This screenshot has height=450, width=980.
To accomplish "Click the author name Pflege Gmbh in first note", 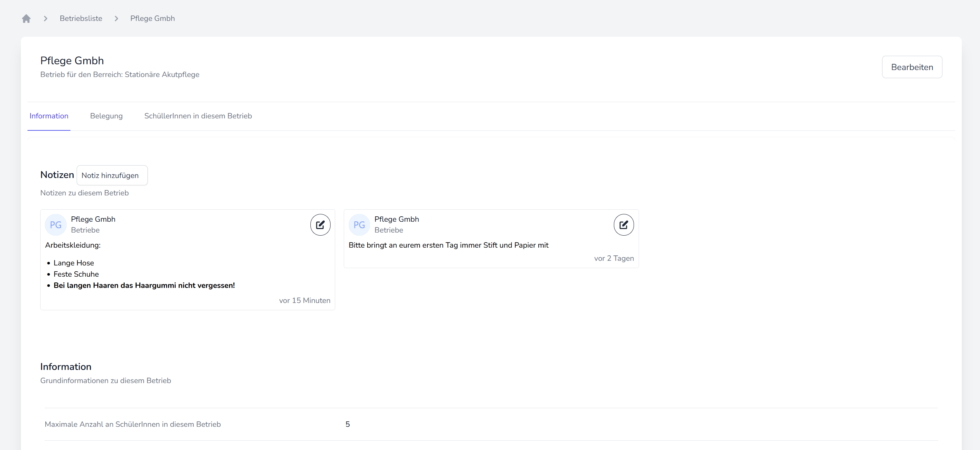I will (93, 219).
